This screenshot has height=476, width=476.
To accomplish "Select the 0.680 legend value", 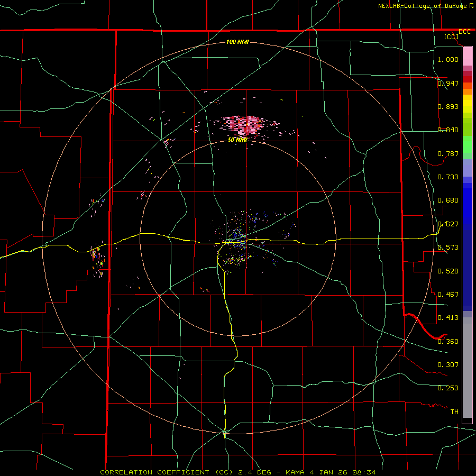I will [448, 200].
